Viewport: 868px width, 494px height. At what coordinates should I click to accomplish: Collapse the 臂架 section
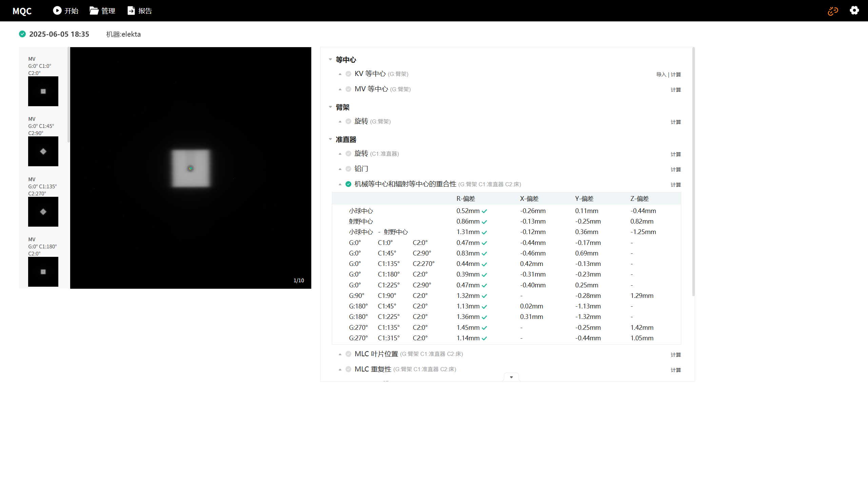click(330, 107)
